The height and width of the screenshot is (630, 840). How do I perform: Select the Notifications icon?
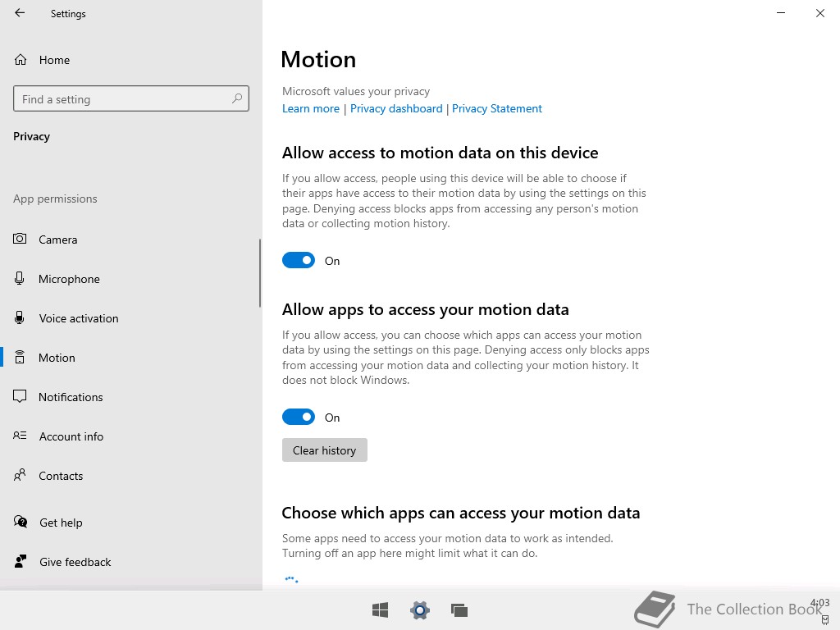(x=20, y=396)
